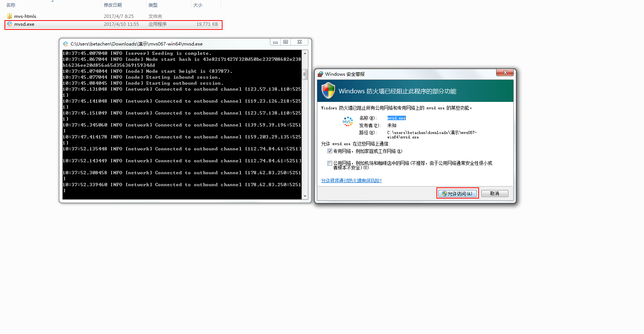Click the 2017/4/7 8:25 date cell
The image size is (644, 334).
(x=119, y=16)
